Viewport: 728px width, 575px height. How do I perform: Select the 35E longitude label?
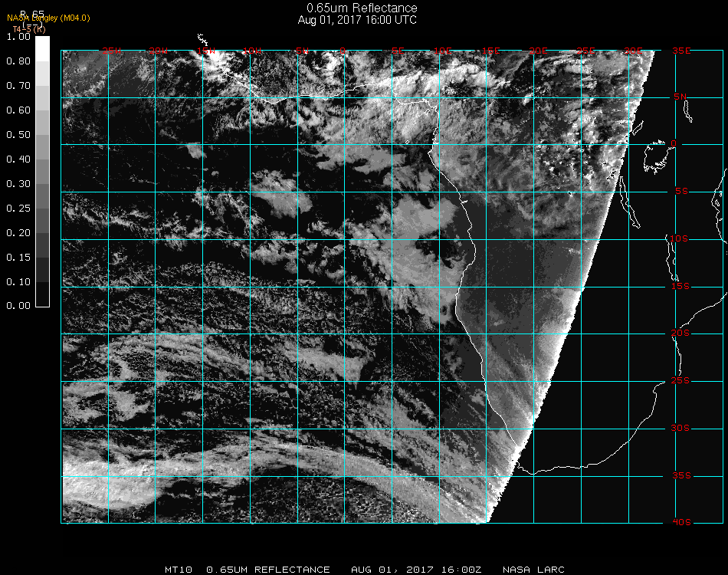681,51
